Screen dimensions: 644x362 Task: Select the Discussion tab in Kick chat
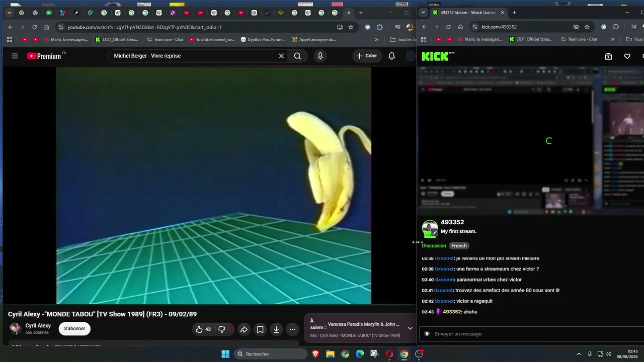[x=434, y=246]
